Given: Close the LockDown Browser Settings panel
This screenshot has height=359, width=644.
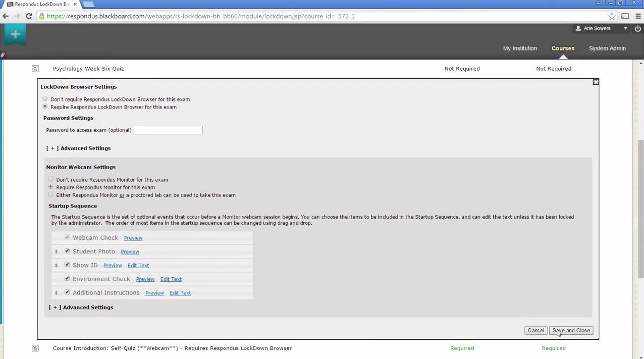Looking at the screenshot, I should [596, 82].
